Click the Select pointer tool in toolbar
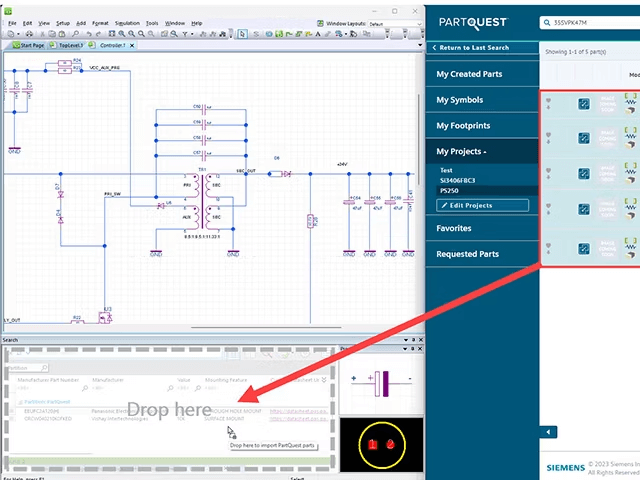 point(243,34)
